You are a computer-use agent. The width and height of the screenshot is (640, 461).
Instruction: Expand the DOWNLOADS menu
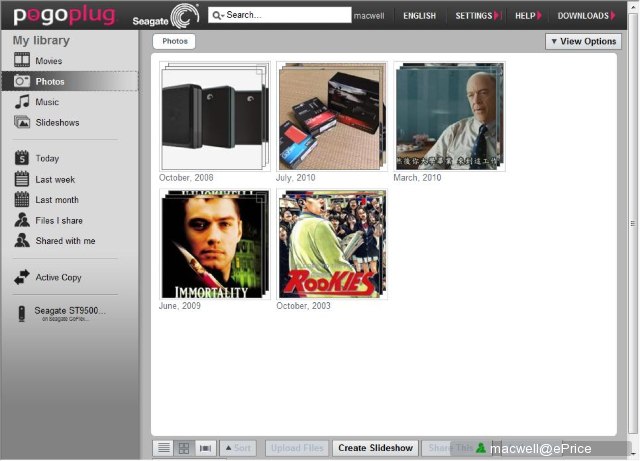click(586, 16)
